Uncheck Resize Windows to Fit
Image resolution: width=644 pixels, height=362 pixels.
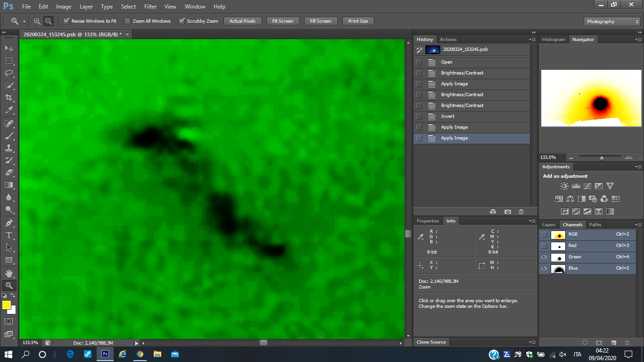tap(66, 21)
